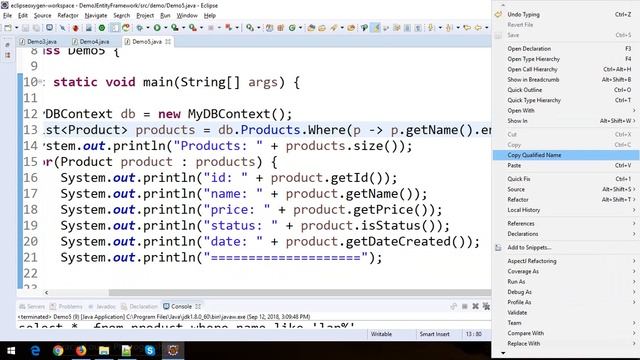
Task: Open the File menu
Action: [x=7, y=16]
